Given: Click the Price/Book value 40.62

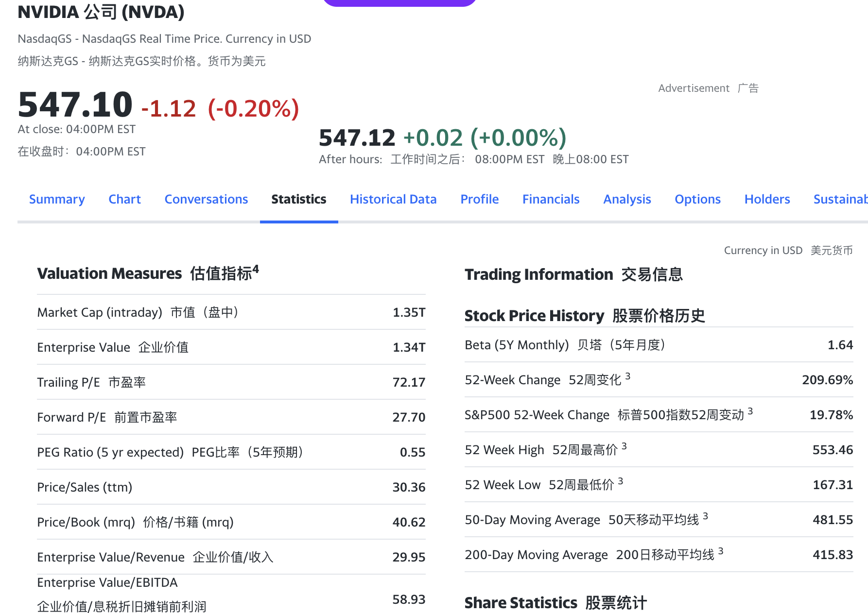Looking at the screenshot, I should (409, 522).
